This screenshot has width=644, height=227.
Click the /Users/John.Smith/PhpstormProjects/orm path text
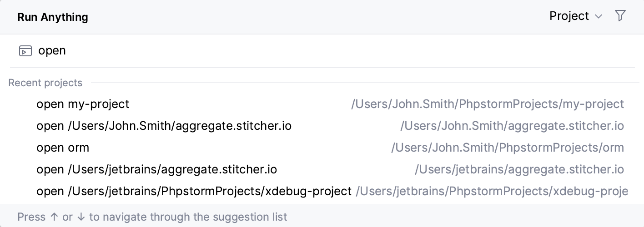507,148
